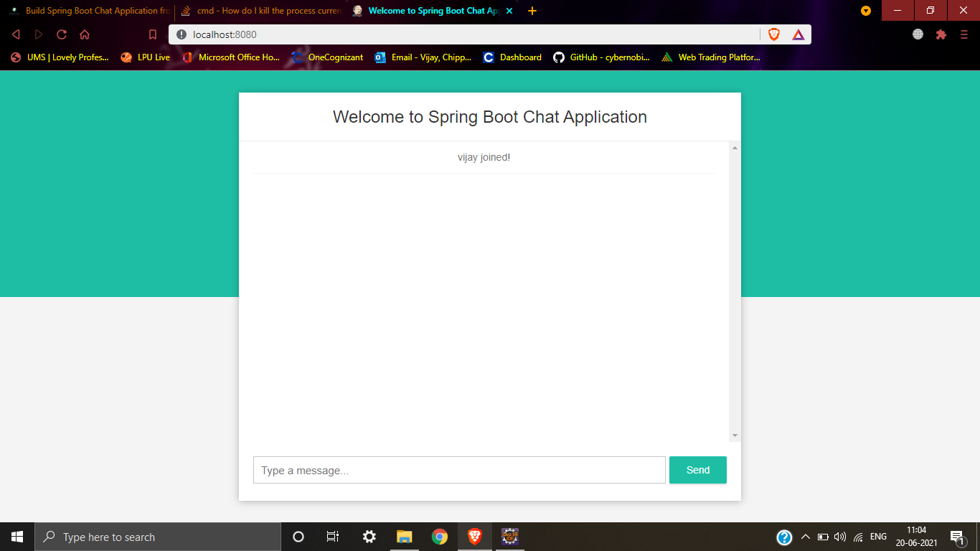
Task: Open a new browser tab
Action: tap(532, 11)
